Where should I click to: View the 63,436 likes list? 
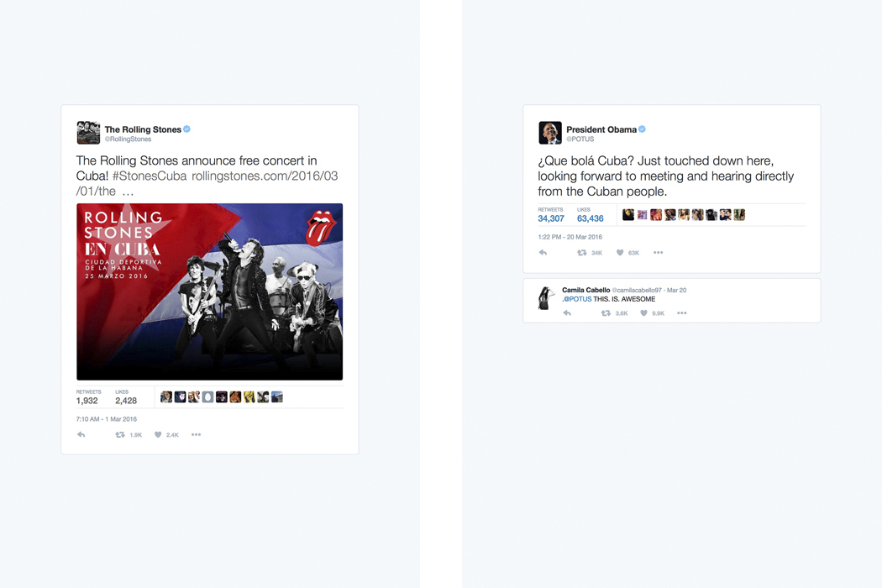(590, 215)
